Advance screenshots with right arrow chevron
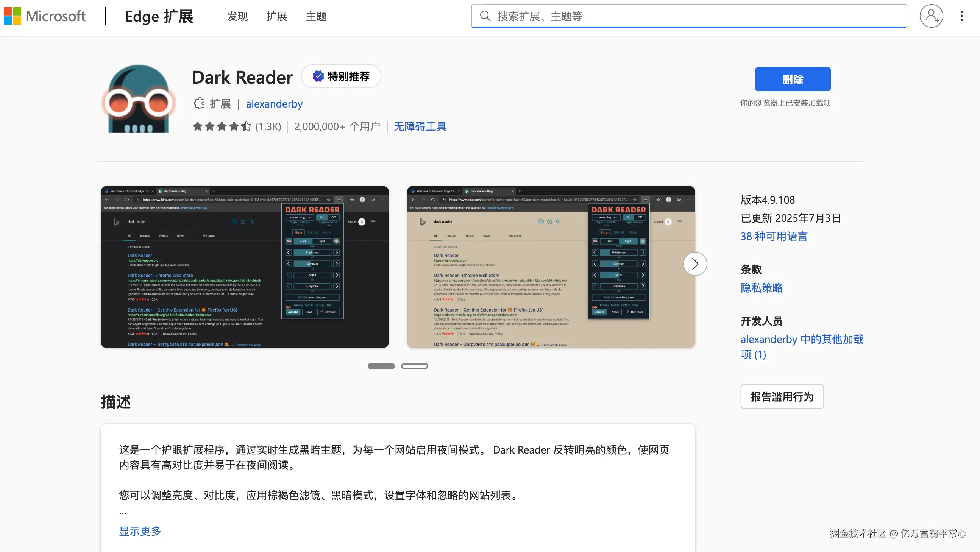This screenshot has width=980, height=552. click(695, 264)
